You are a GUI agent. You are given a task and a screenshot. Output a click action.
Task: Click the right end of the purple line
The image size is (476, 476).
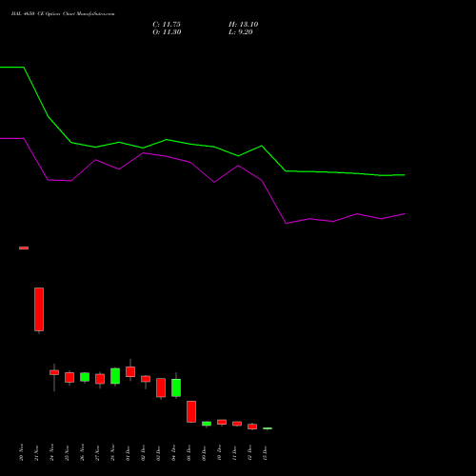coord(405,214)
